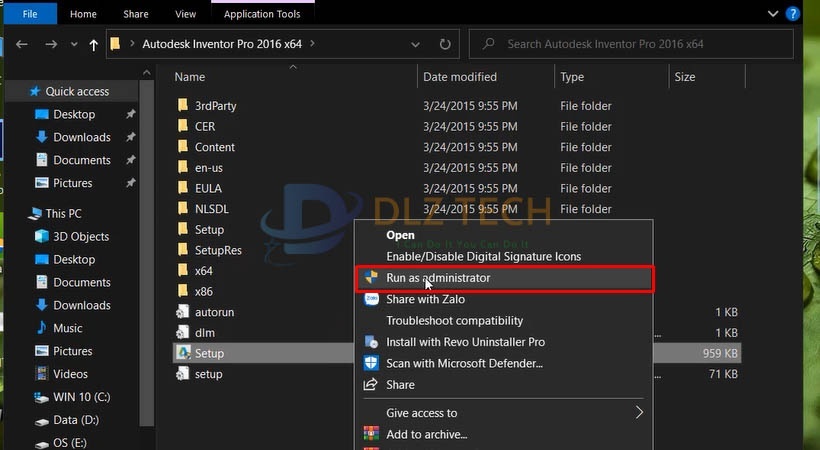This screenshot has width=820, height=450.
Task: Switch to the Share ribbon tab
Action: click(135, 14)
